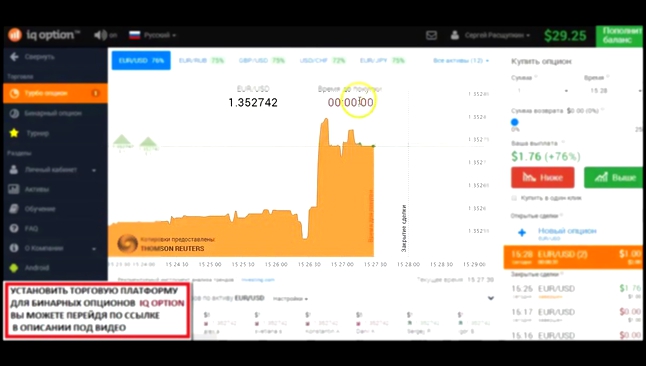Expand the Личный кабинет sidebar section
The image size is (646, 366).
coord(55,170)
